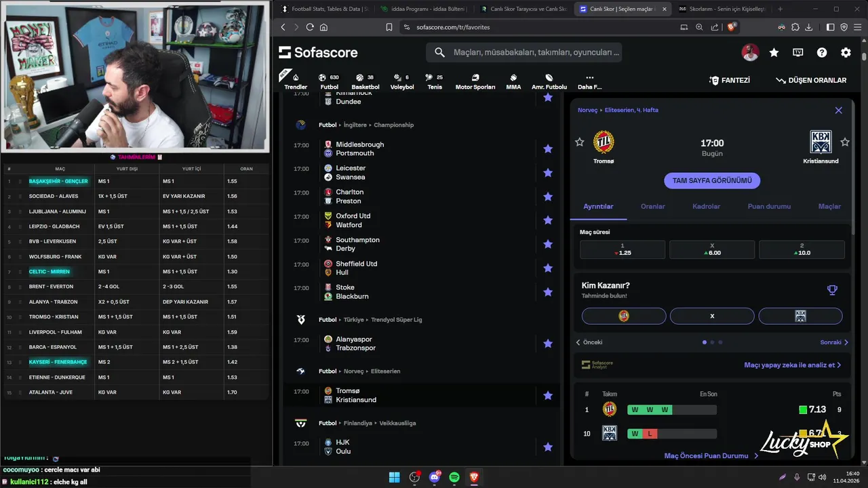
Task: Unfavorite Leicester vs Swansea match
Action: [x=548, y=172]
